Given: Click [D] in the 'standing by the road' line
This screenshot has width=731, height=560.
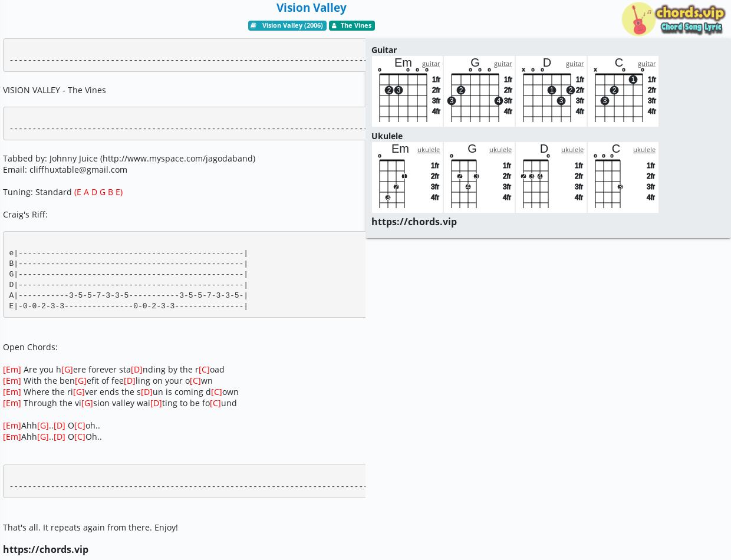Looking at the screenshot, I should point(137,370).
